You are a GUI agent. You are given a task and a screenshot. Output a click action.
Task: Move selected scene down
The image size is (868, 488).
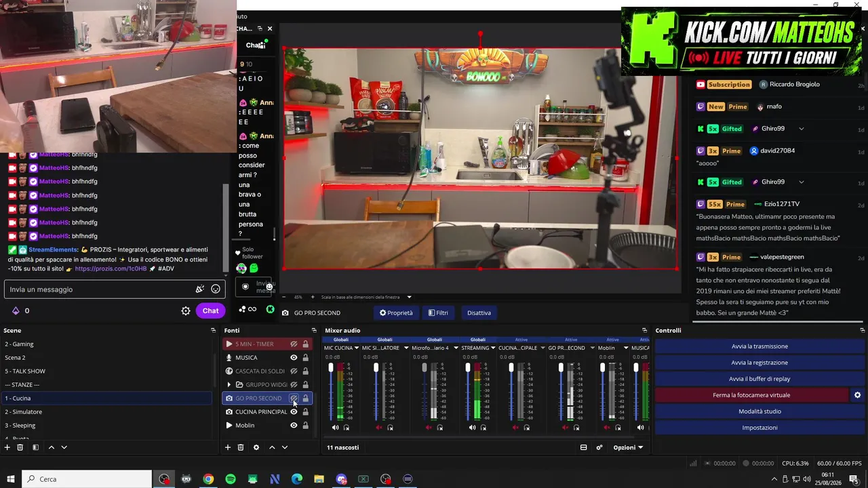[64, 447]
